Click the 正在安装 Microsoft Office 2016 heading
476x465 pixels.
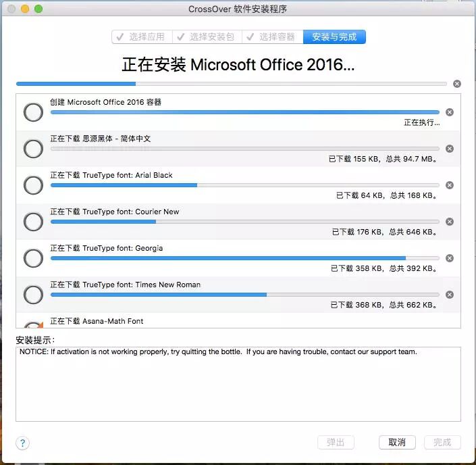point(238,64)
